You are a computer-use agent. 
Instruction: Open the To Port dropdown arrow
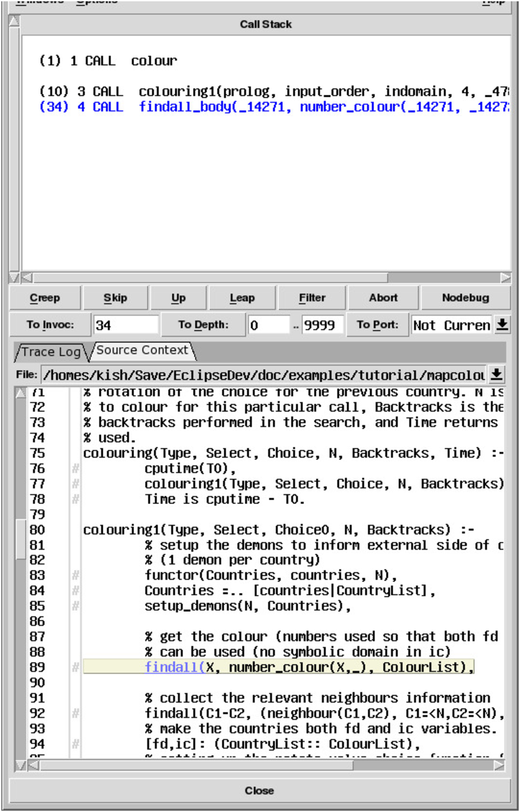point(502,325)
